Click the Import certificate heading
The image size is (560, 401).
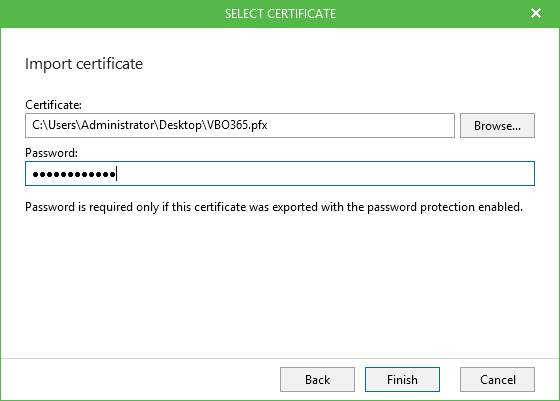[84, 64]
